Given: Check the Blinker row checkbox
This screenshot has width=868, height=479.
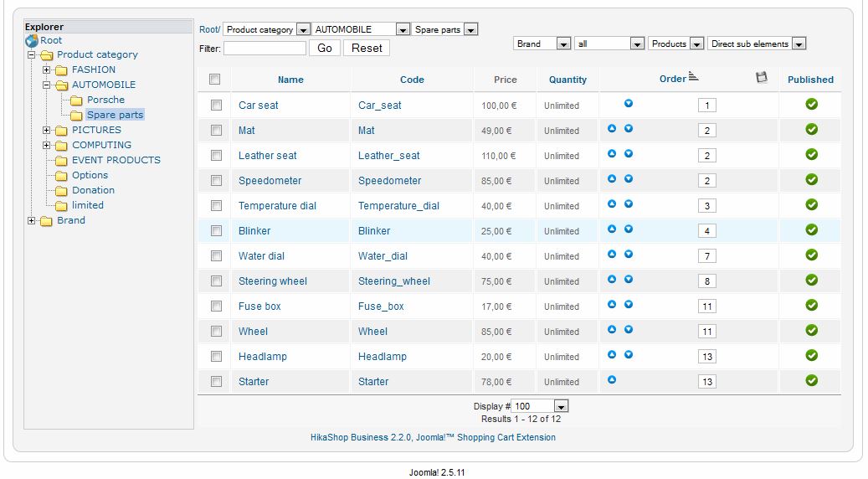Looking at the screenshot, I should pos(217,231).
